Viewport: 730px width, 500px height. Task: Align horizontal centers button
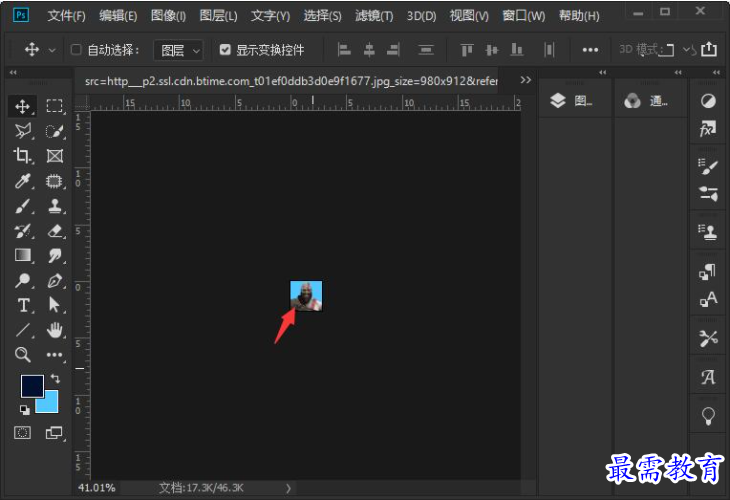(369, 49)
